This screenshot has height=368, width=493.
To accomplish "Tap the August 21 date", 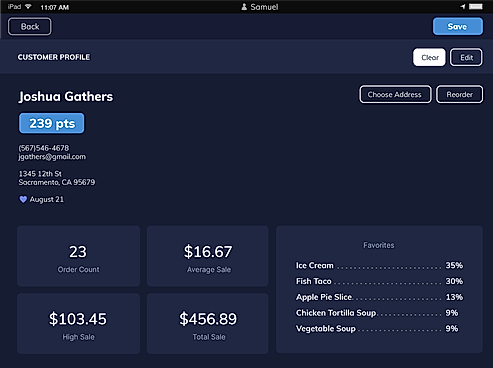I will pos(47,199).
